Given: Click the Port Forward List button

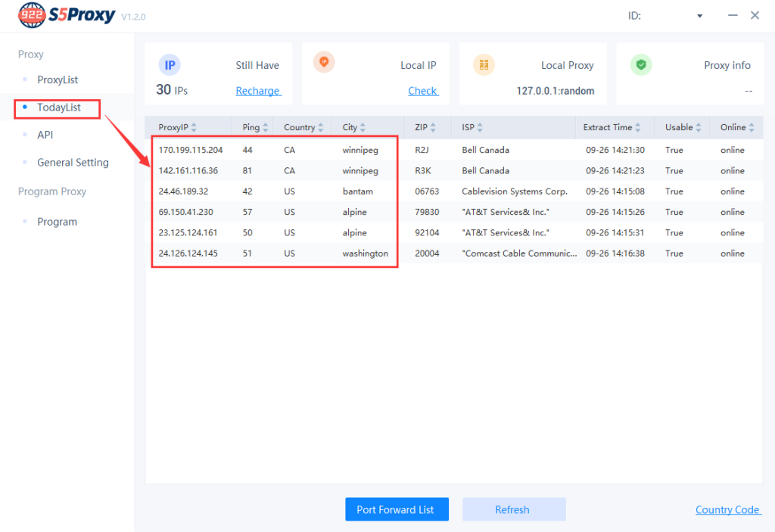Looking at the screenshot, I should coord(397,509).
